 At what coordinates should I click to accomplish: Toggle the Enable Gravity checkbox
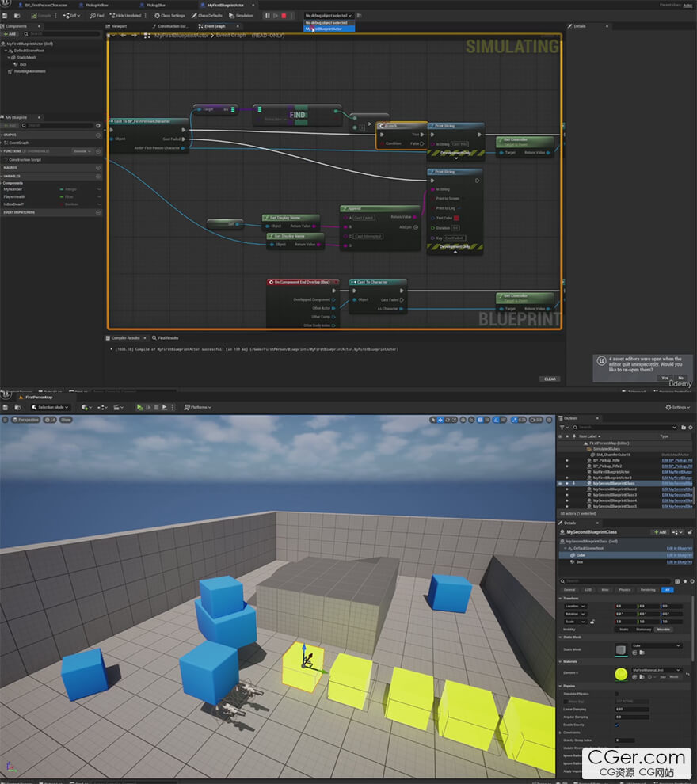pos(616,725)
